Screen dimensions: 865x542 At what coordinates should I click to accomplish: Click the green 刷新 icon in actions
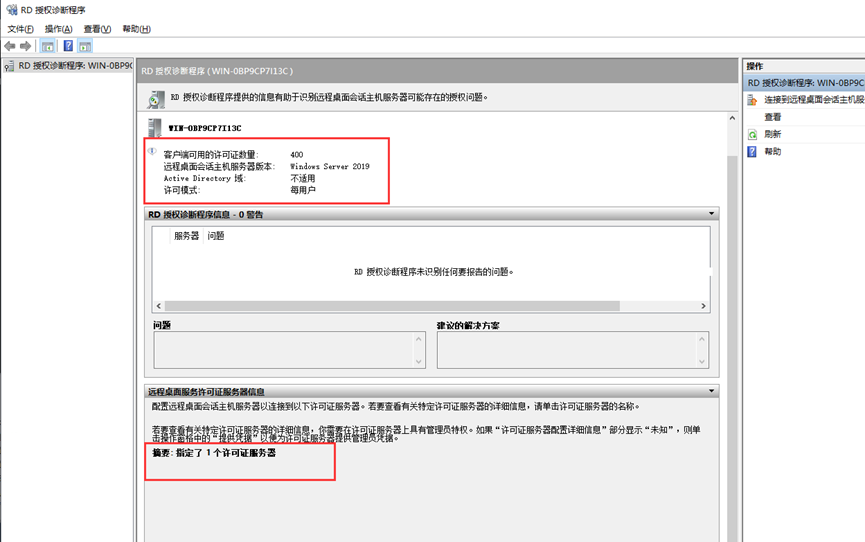[x=752, y=134]
